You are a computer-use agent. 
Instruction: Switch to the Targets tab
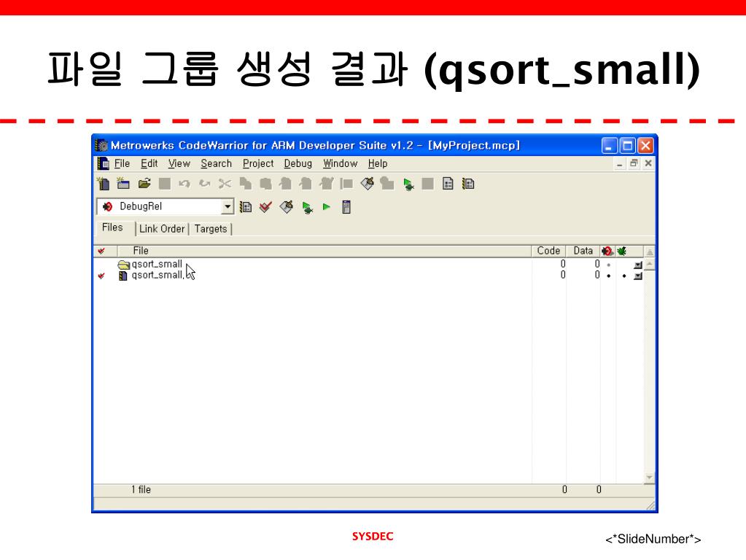[211, 229]
